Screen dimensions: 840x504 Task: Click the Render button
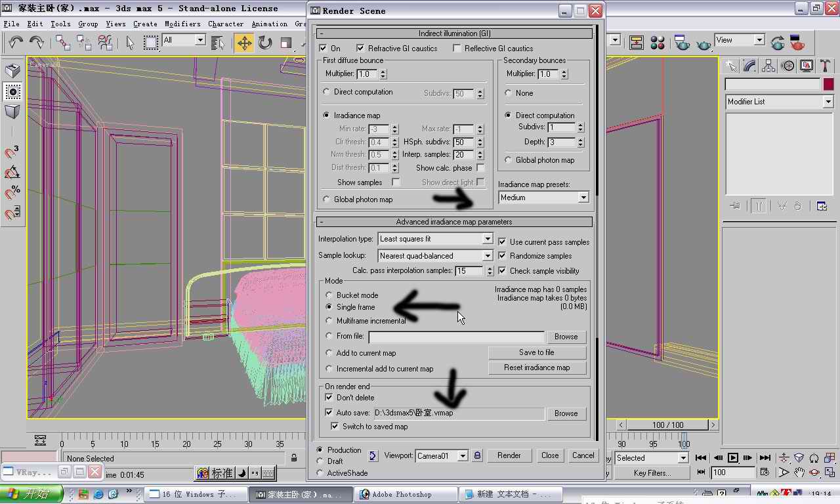[x=509, y=455]
